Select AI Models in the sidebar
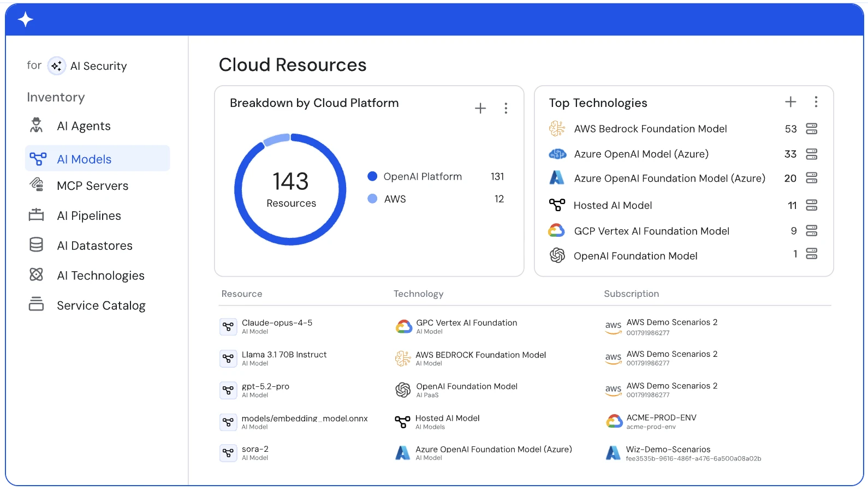 click(98, 159)
